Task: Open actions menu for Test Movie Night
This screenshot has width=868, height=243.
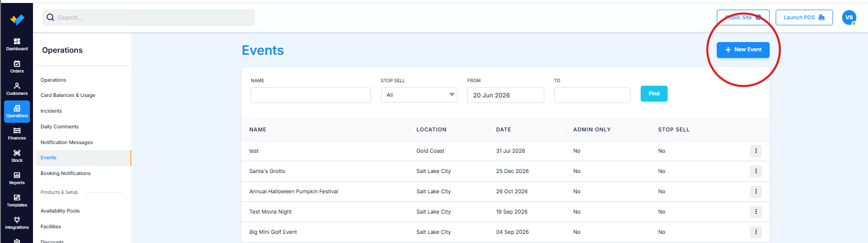Action: tap(756, 212)
